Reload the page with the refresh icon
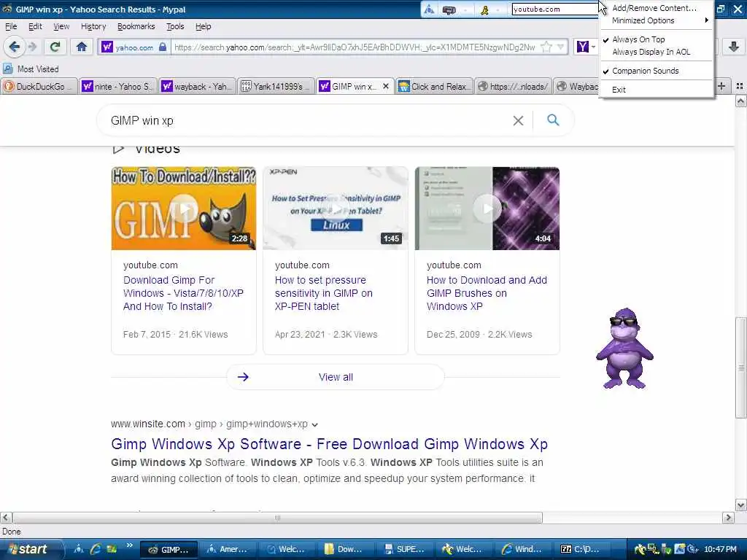Screen dimensions: 747x560 pos(55,47)
